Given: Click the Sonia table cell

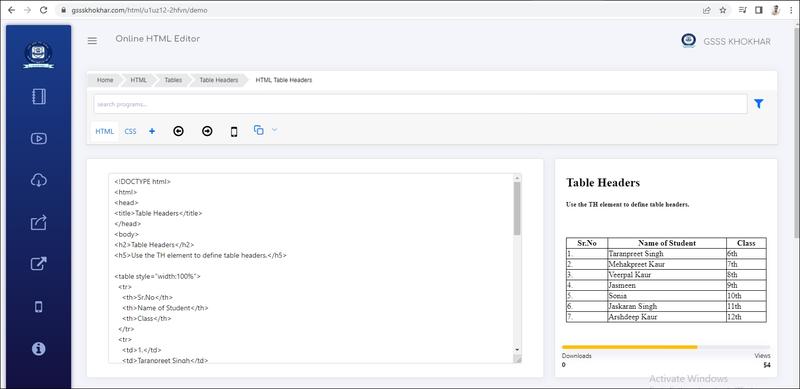Looking at the screenshot, I should pyautogui.click(x=667, y=296).
